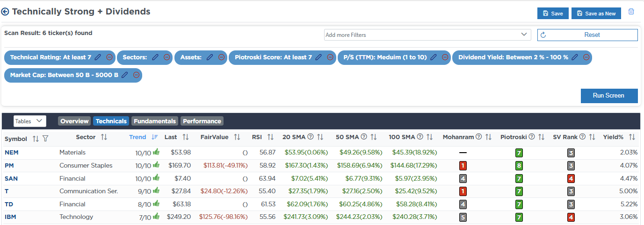Screen dimensions: 644x225
Task: Select PM fair value $113.81(-49.11%)
Action: [x=225, y=165]
